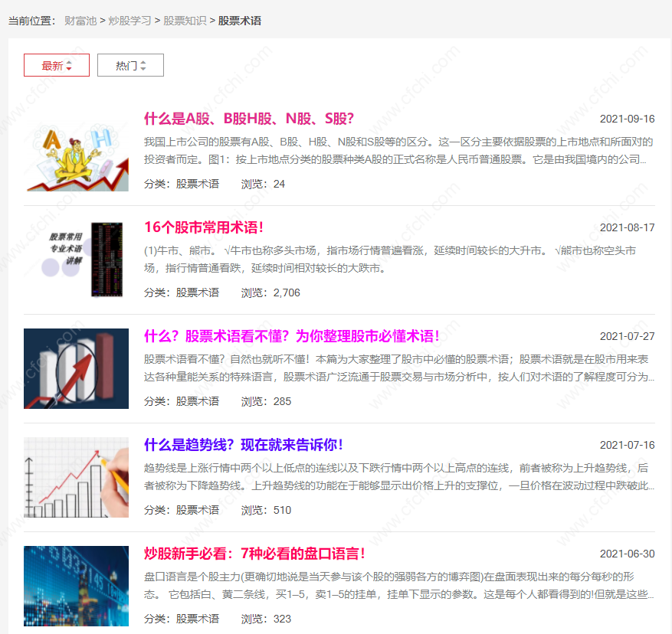Click category 股票术语 under 16个股市常用术语
The width and height of the screenshot is (672, 634).
198,293
